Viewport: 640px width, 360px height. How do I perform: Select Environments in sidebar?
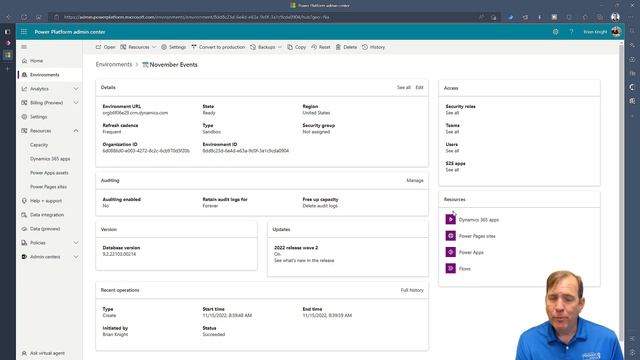[x=49, y=75]
